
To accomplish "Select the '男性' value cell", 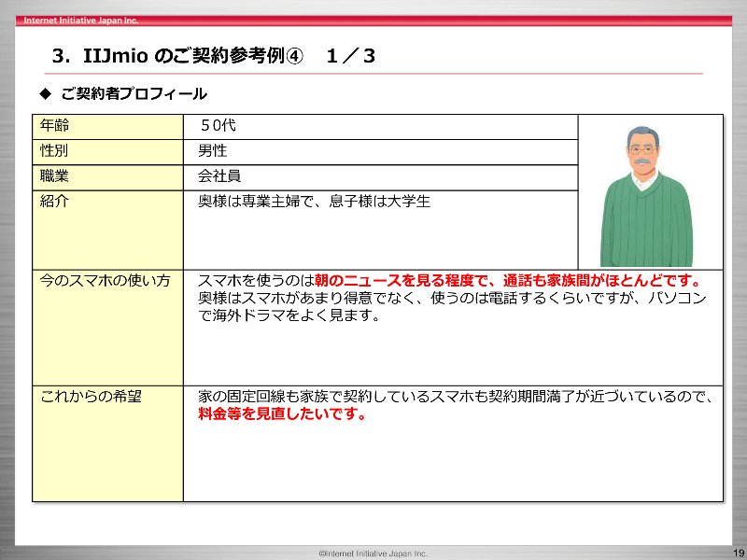I will tap(381, 152).
